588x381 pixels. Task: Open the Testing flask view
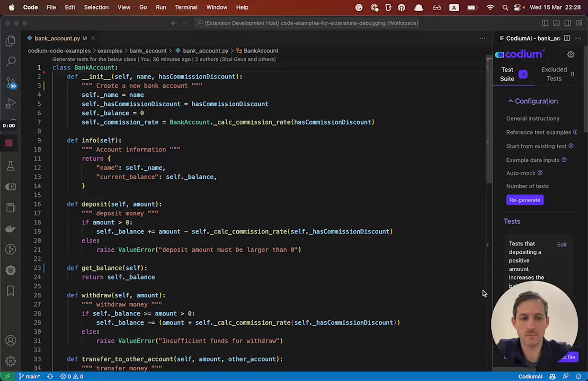11,166
